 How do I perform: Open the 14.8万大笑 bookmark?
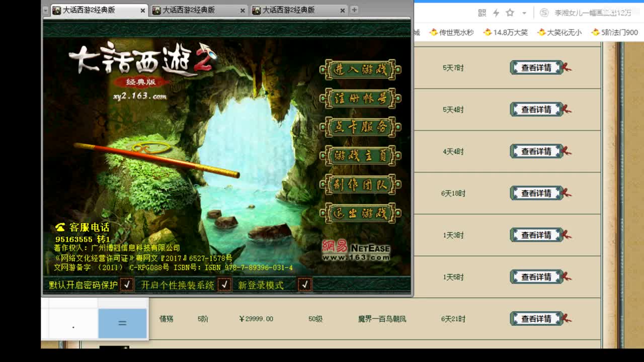coord(505,32)
